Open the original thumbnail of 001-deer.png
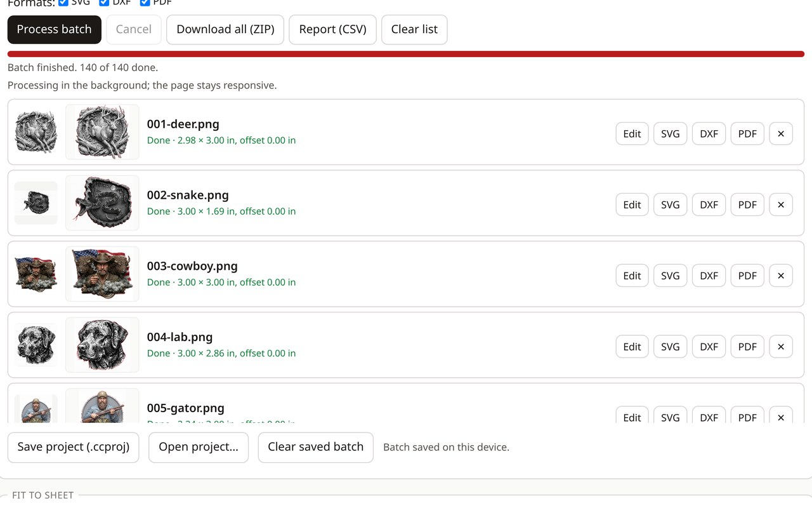812x508 pixels. click(x=36, y=132)
